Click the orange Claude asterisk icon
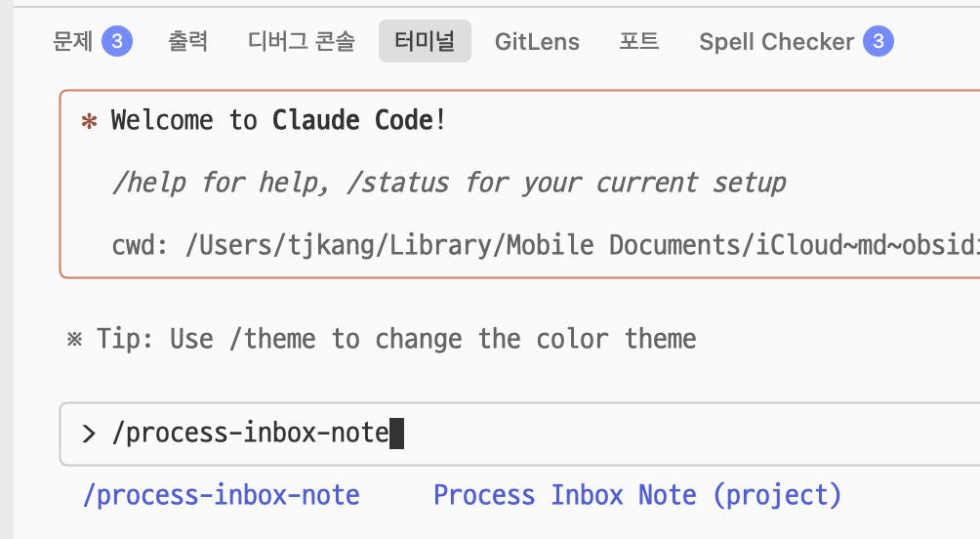 pos(90,121)
